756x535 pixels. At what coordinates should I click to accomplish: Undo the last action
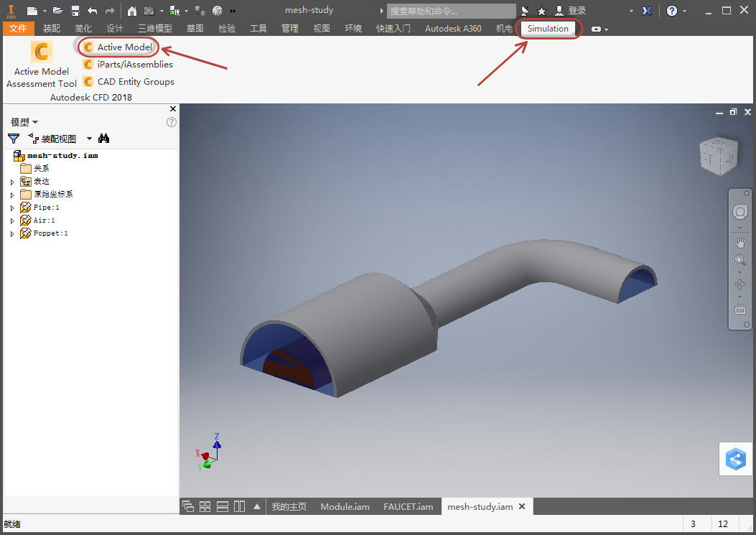pyautogui.click(x=93, y=11)
